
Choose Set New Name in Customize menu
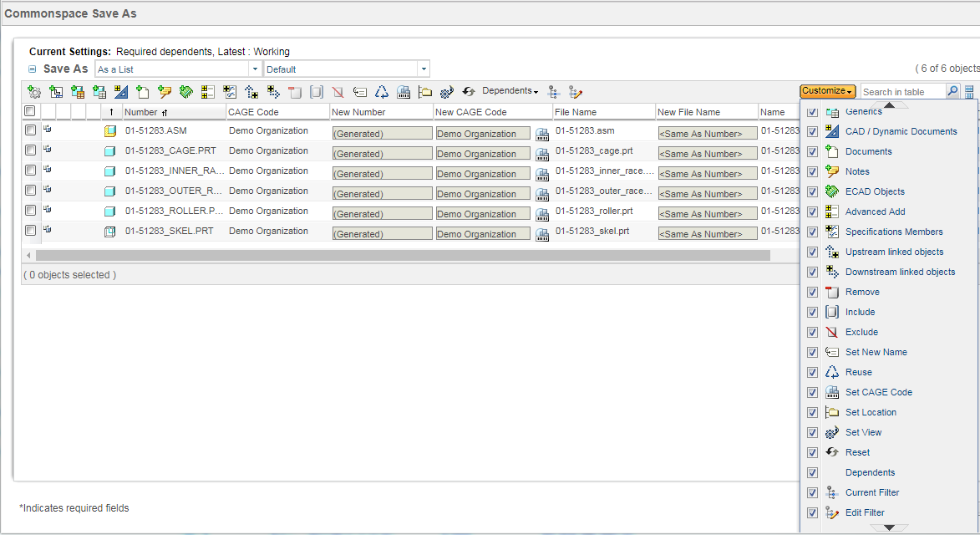pos(876,353)
